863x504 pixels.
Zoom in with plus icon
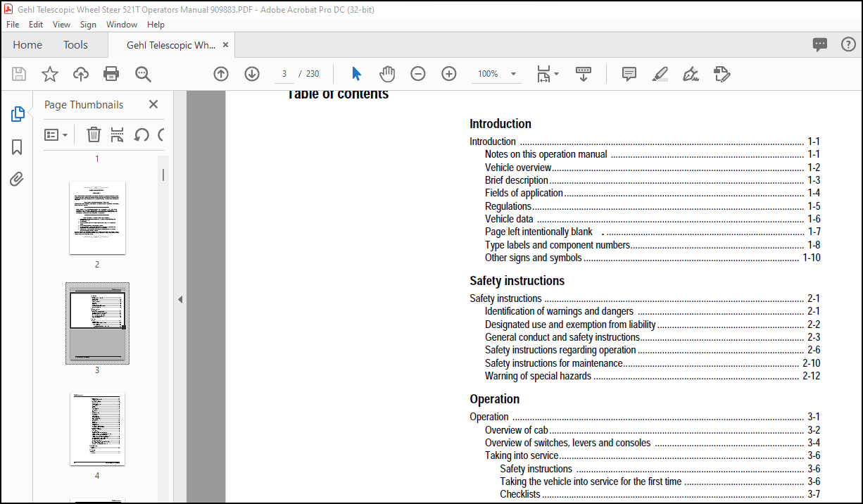449,74
